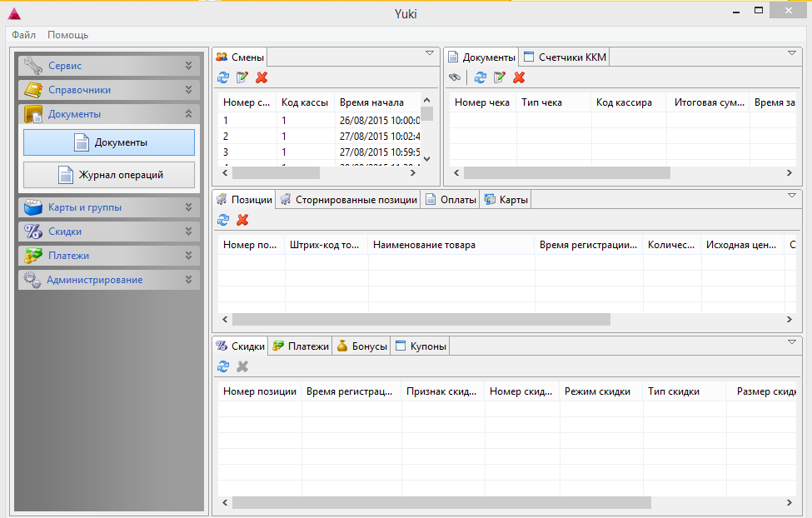Sort by Номер чека column header
Viewport: 812px width, 518px height.
pyautogui.click(x=482, y=102)
